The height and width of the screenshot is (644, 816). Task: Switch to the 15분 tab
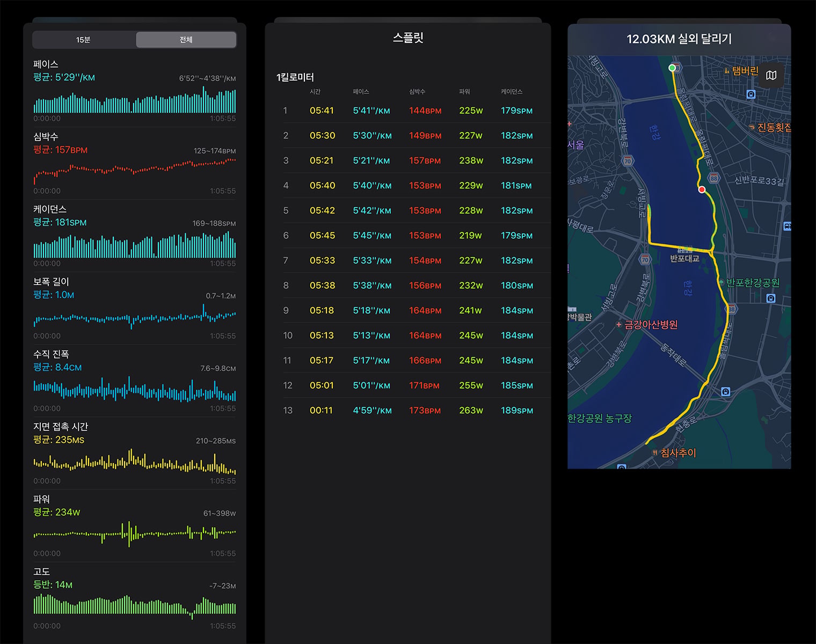tap(83, 40)
